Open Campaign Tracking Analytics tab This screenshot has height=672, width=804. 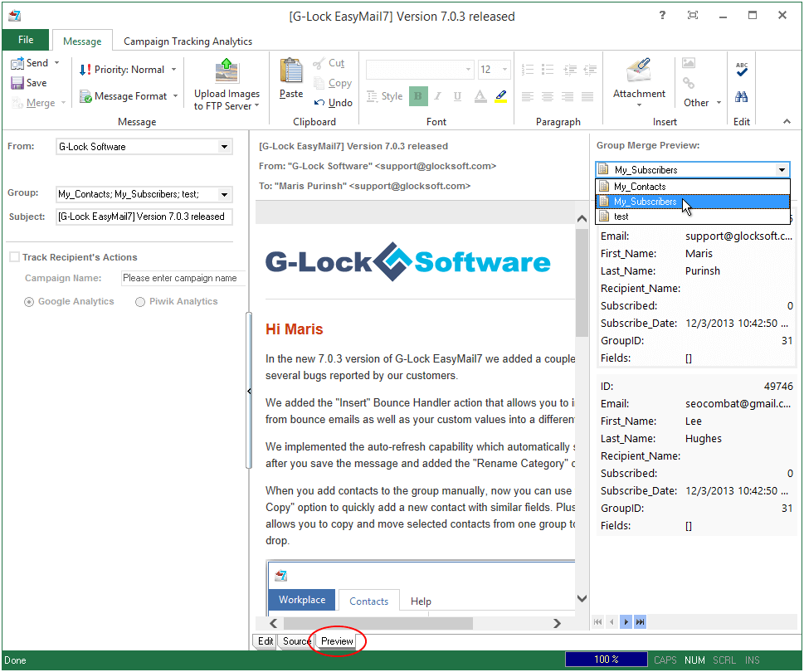pos(188,41)
